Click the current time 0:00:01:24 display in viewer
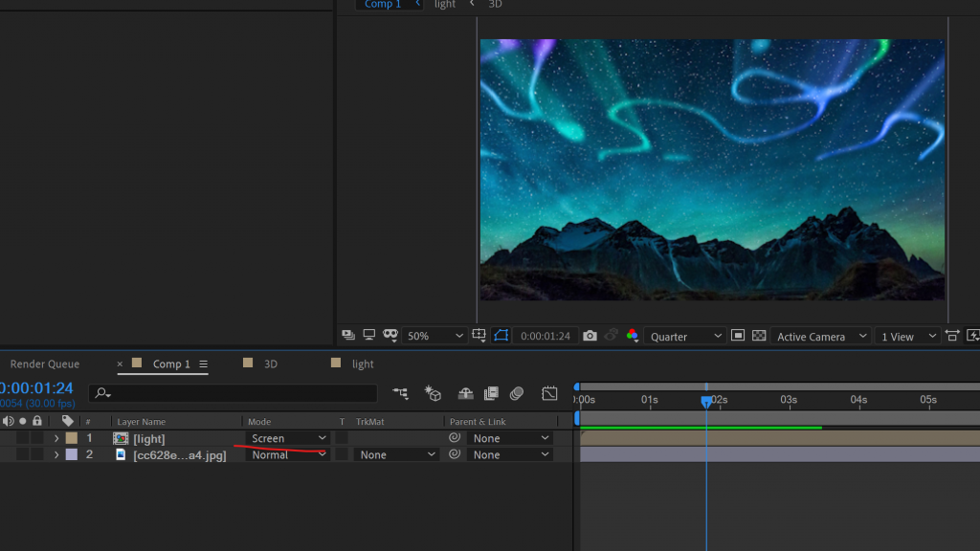 click(x=546, y=336)
